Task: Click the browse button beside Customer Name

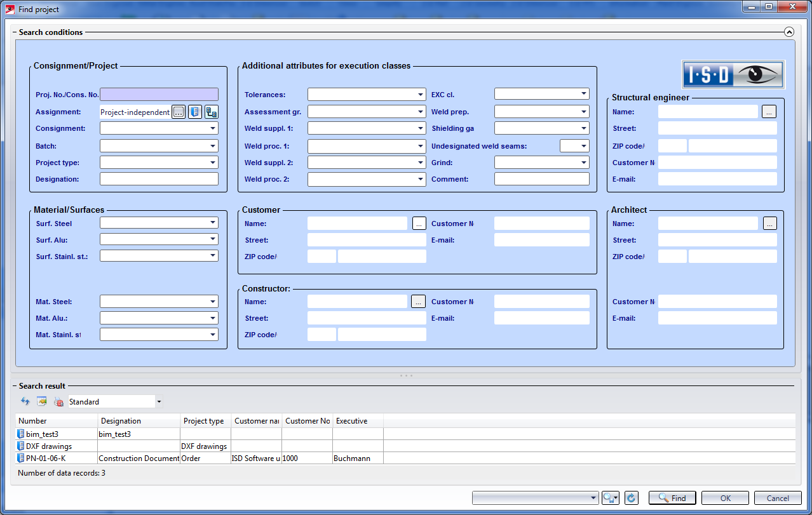Action: [x=419, y=224]
